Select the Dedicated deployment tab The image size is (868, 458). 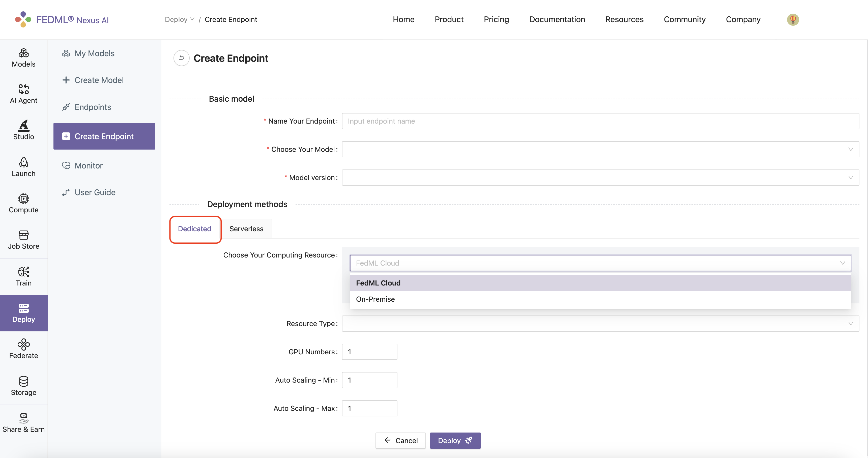click(x=194, y=229)
